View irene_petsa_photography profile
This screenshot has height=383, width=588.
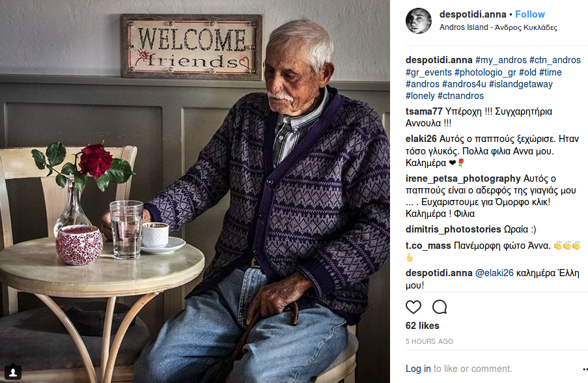click(463, 178)
